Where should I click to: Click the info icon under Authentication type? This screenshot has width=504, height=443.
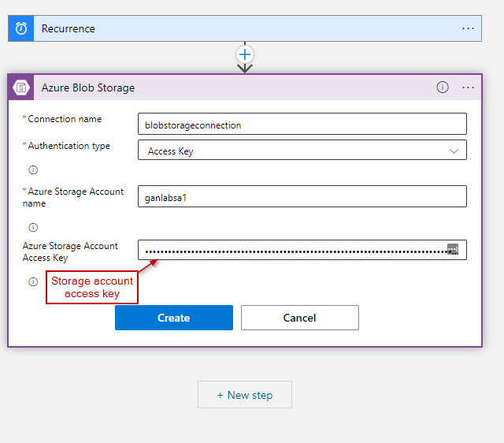(x=33, y=169)
